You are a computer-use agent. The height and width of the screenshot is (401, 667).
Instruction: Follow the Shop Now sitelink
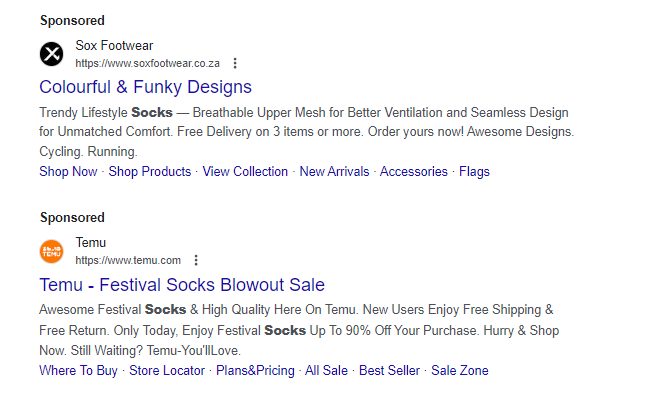pos(68,171)
